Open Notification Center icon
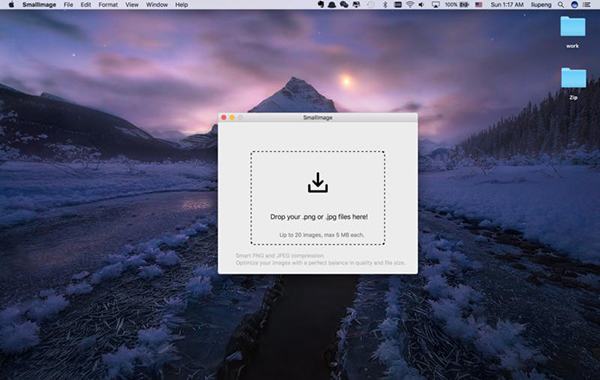 point(587,5)
